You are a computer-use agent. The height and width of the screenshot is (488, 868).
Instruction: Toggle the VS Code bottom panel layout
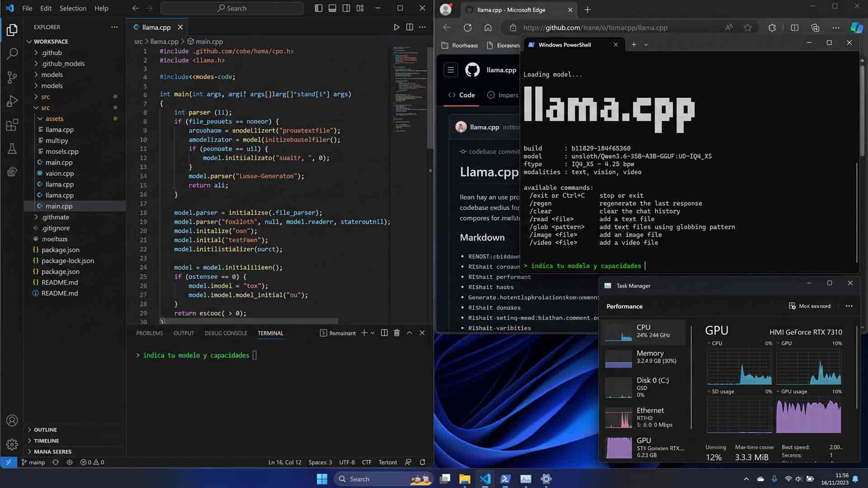[332, 8]
